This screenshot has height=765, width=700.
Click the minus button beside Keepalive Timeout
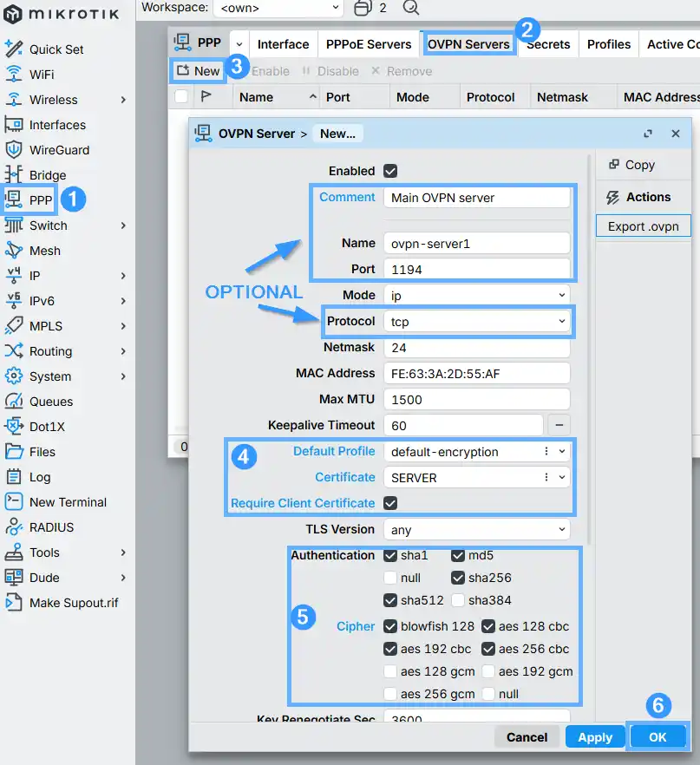click(x=559, y=425)
